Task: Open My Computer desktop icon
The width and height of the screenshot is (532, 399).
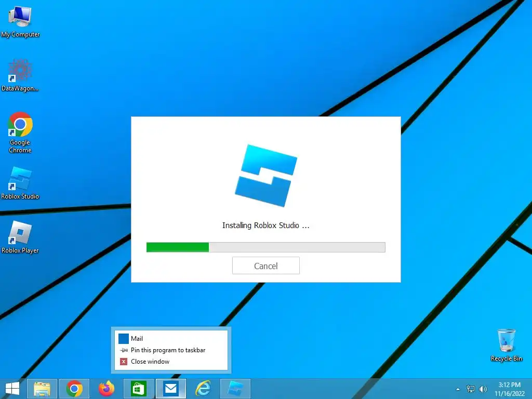Action: tap(20, 21)
